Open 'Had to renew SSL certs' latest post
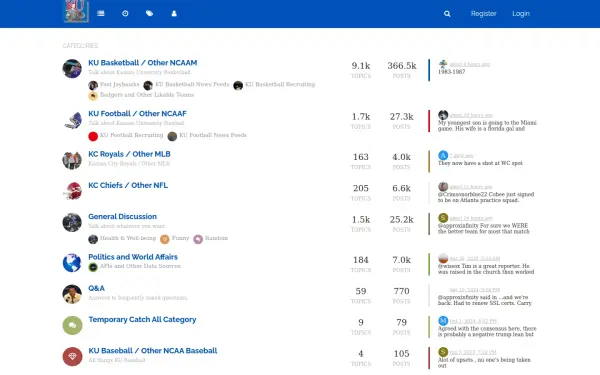600x375 pixels. click(485, 300)
